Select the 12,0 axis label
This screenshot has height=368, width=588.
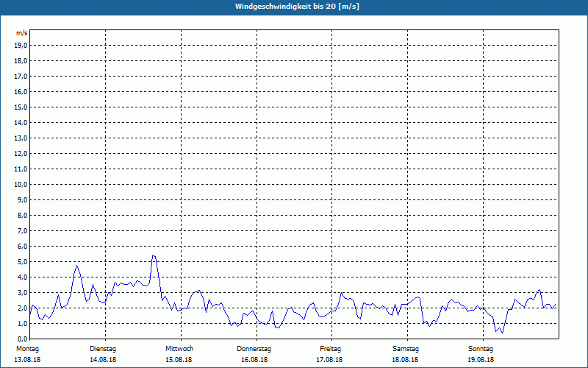tap(20, 154)
